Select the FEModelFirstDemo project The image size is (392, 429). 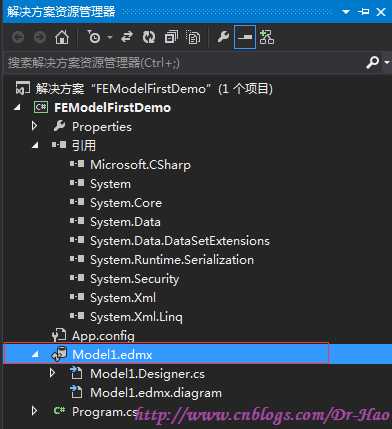pyautogui.click(x=112, y=108)
